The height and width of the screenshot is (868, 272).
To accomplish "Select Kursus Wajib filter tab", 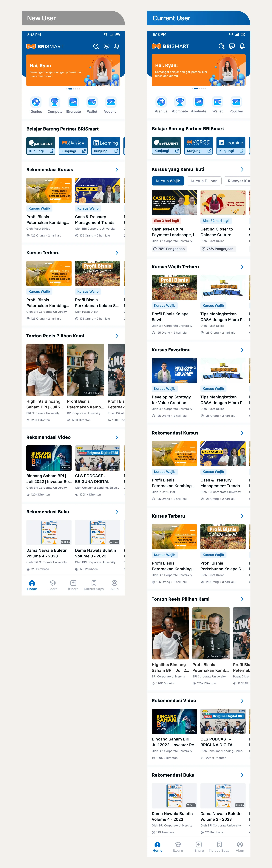I will 168,181.
